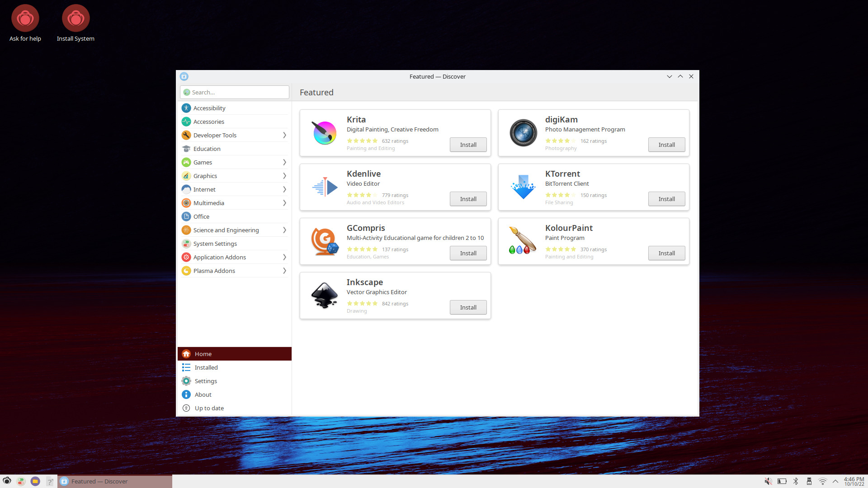
Task: Open the Install System desktop icon
Action: point(75,19)
